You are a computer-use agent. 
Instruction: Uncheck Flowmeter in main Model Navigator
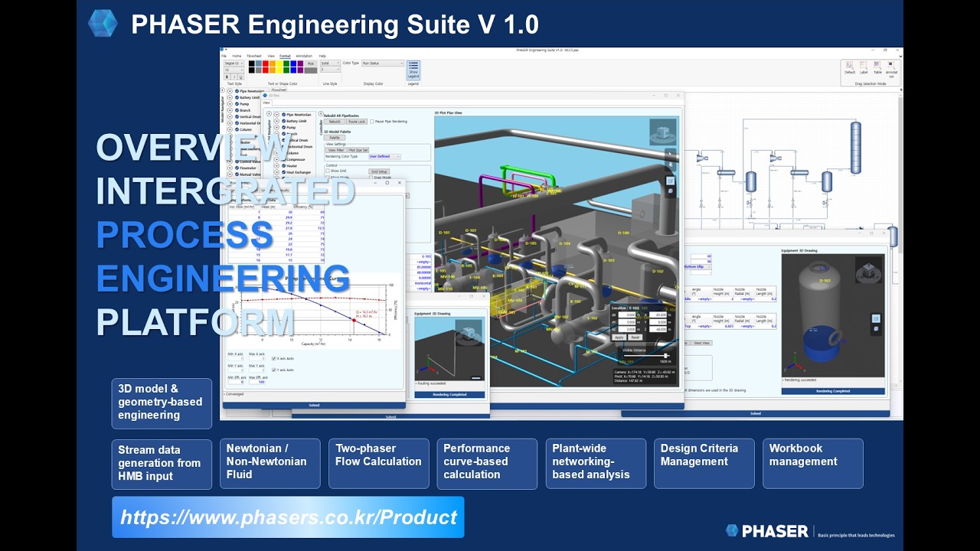237,168
